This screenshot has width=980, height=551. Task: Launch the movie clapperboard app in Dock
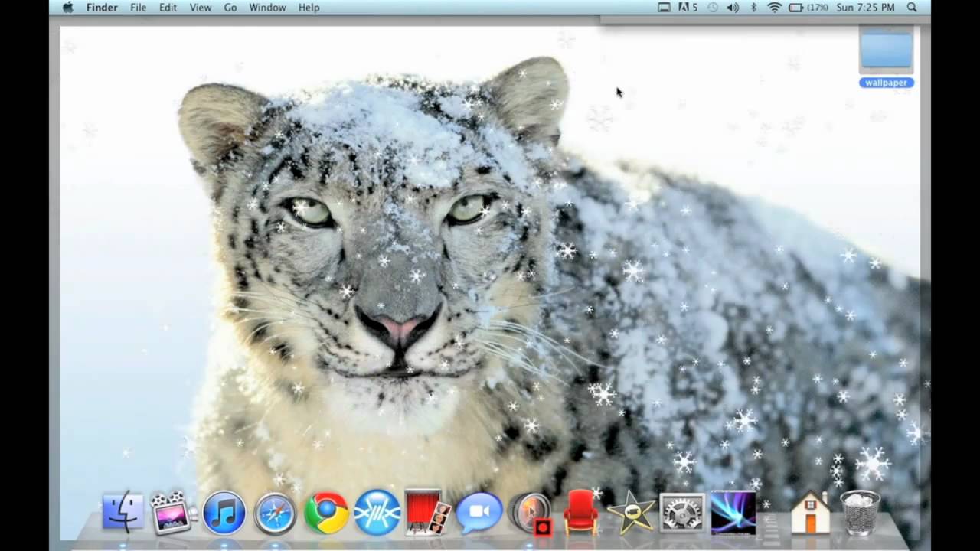coord(172,512)
